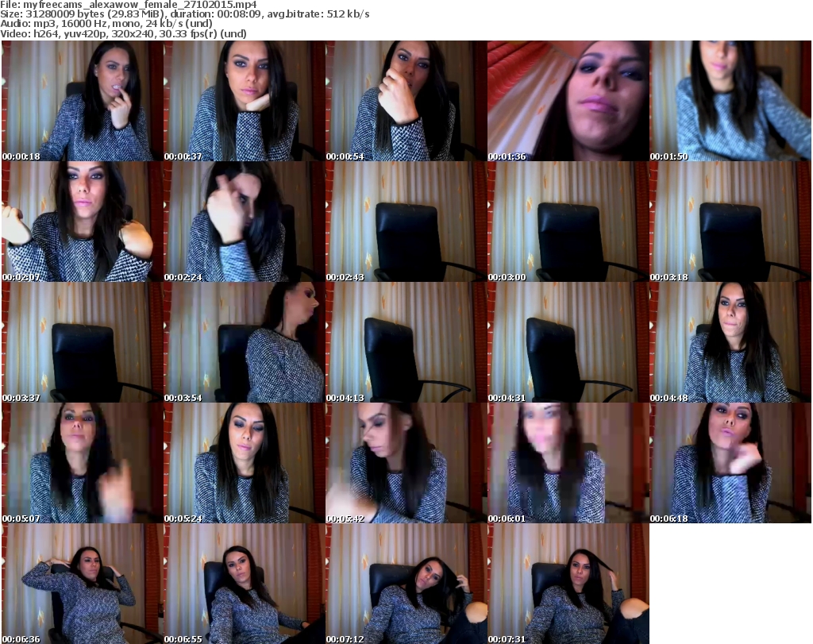Select the thumbnail timestamped 00:01:50

tap(730, 101)
